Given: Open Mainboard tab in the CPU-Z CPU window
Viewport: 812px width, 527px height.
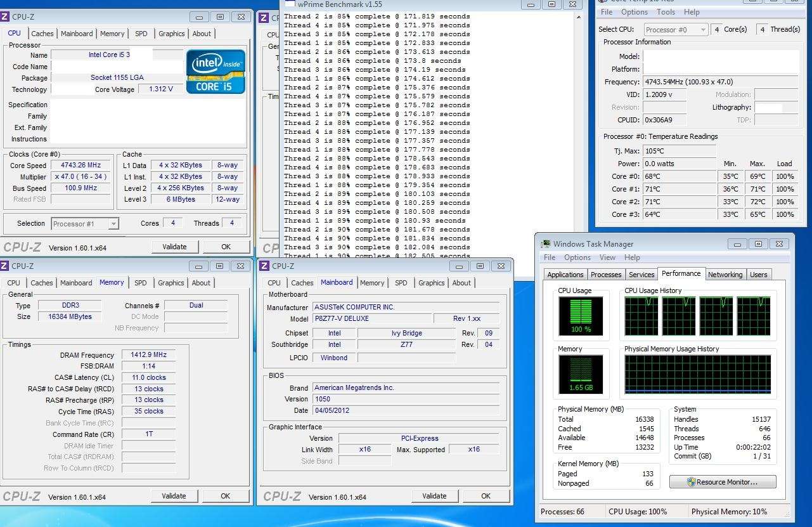Looking at the screenshot, I should click(x=77, y=34).
